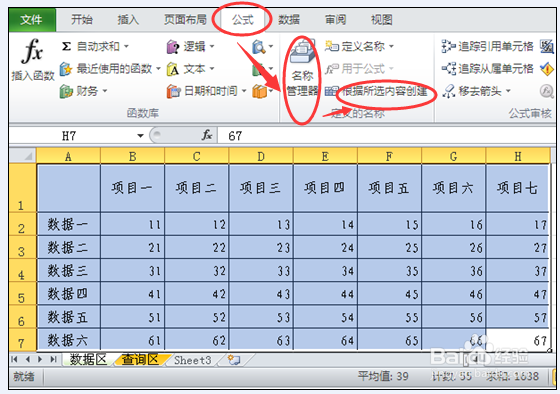Click 追踪从属单元格 trace dependents
Screen dimensions: 560x394
487,68
